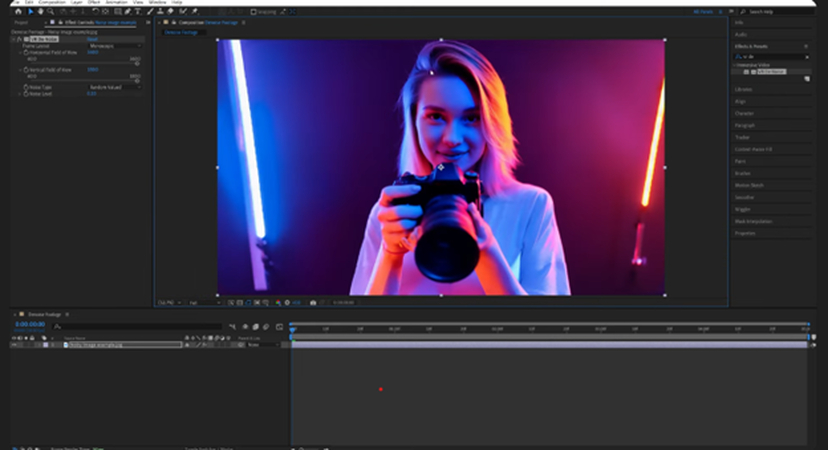Toggle the Vertical Field of View stopwatch
Image resolution: width=828 pixels, height=450 pixels.
coord(26,70)
